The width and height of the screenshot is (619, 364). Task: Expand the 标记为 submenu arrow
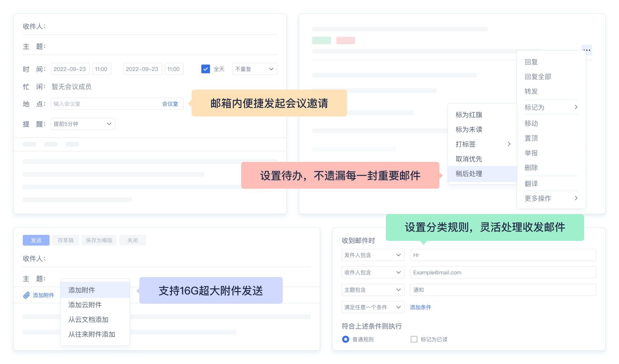[576, 107]
